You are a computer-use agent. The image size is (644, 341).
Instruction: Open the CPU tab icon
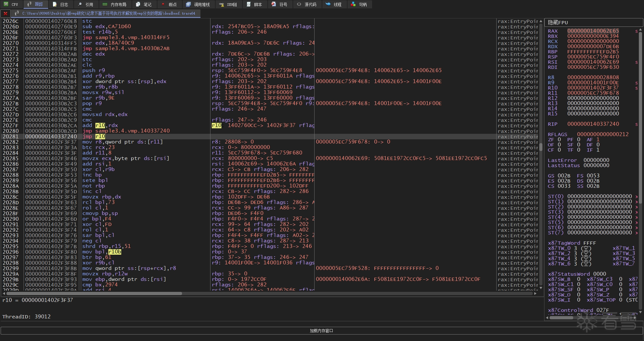6,4
